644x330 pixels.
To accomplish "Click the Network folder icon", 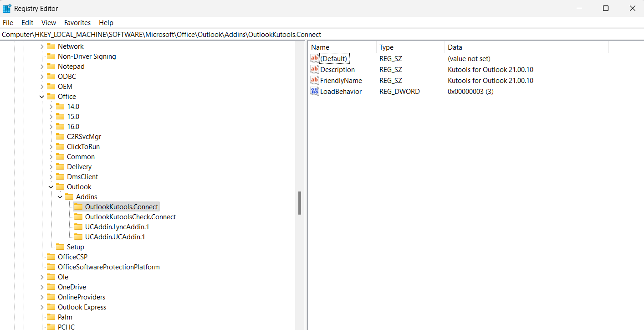I will [x=51, y=46].
